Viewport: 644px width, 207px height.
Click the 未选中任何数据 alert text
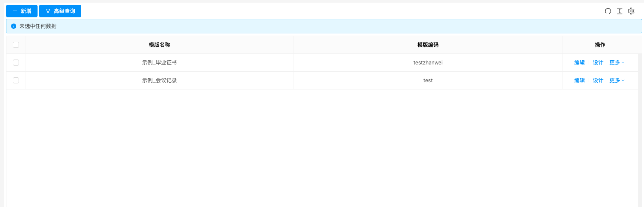click(38, 26)
